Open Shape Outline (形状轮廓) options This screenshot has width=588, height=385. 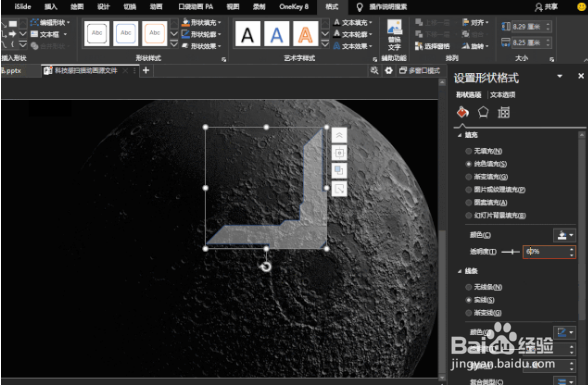click(201, 34)
